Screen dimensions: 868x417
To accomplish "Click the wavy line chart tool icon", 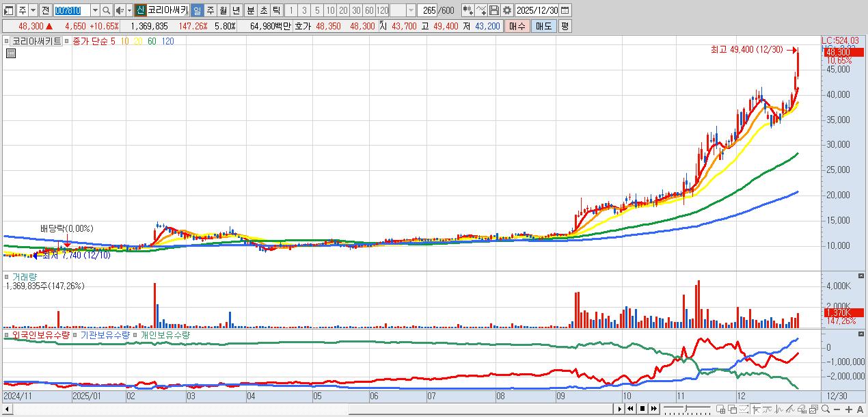I will [768, 409].
